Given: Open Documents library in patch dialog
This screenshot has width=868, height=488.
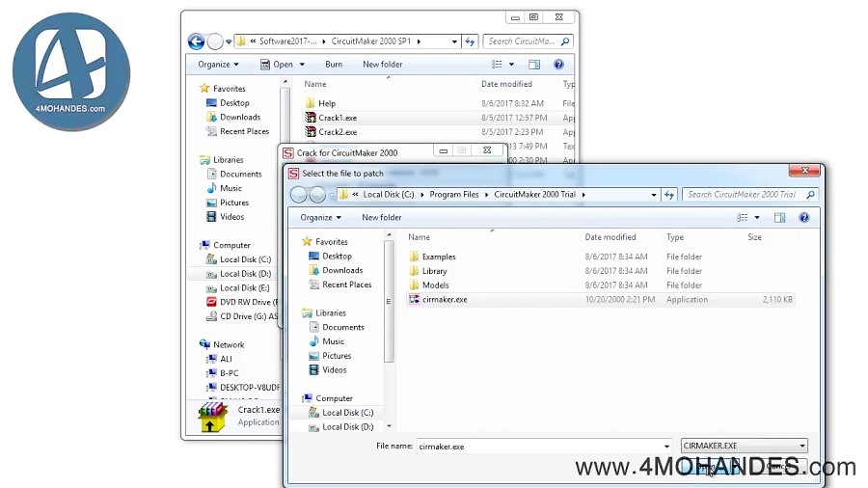Looking at the screenshot, I should (342, 328).
